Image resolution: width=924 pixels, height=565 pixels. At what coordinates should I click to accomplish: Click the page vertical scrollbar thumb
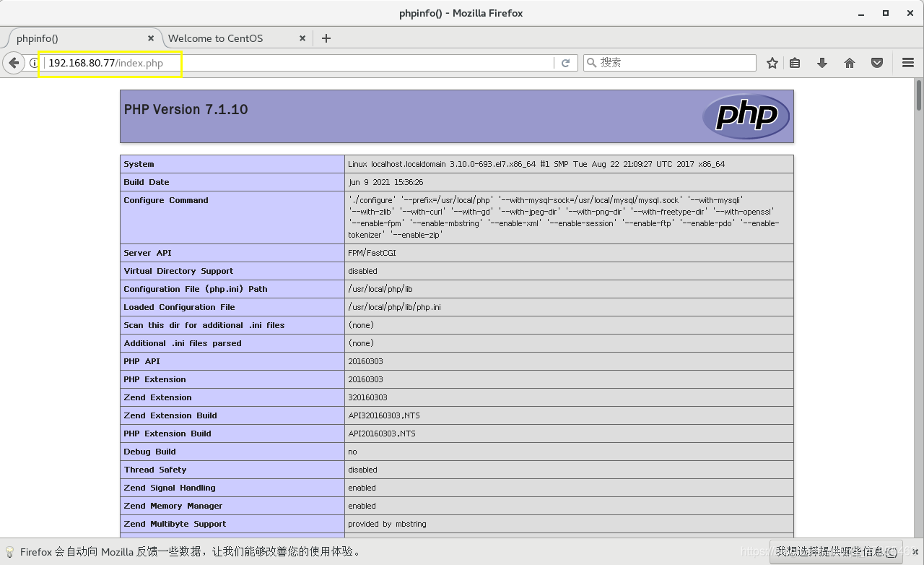click(919, 95)
